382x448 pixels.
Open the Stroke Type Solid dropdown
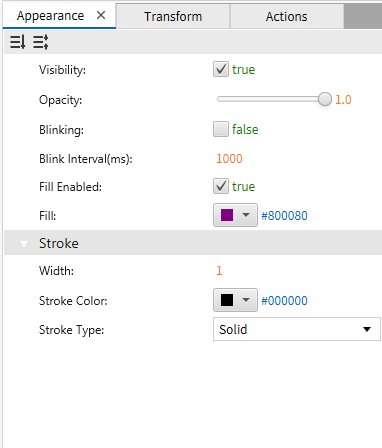click(x=297, y=329)
